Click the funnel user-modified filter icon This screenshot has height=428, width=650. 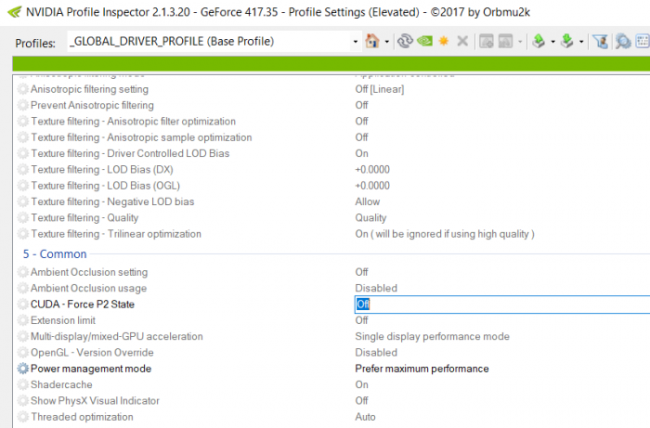600,41
